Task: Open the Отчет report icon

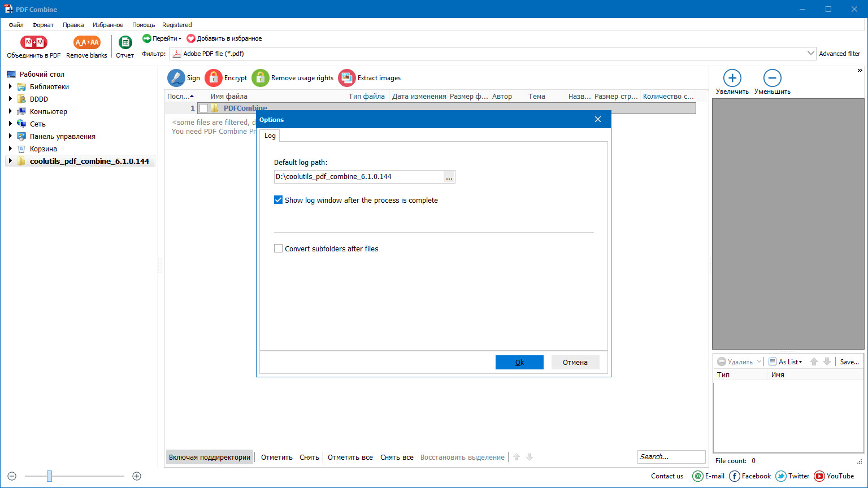Action: [x=125, y=42]
